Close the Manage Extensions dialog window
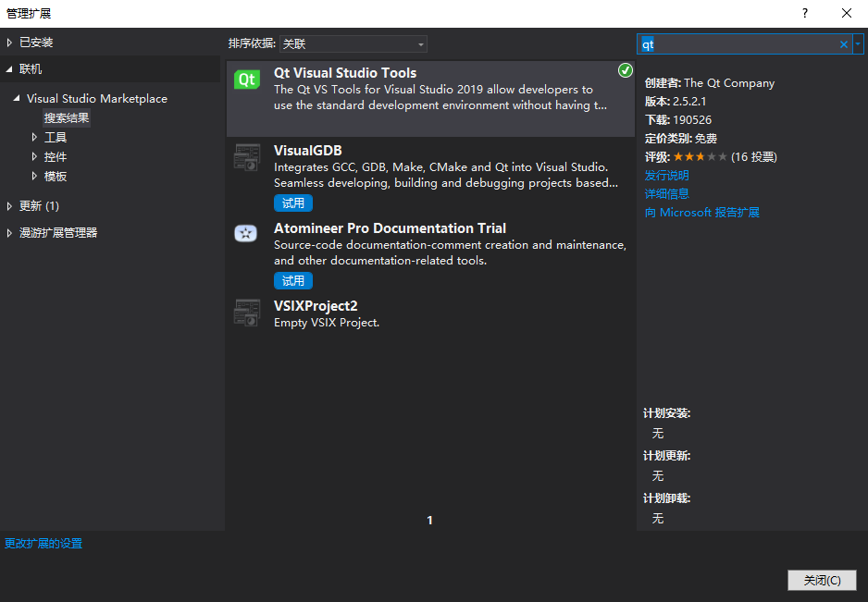The image size is (868, 602). point(847,13)
